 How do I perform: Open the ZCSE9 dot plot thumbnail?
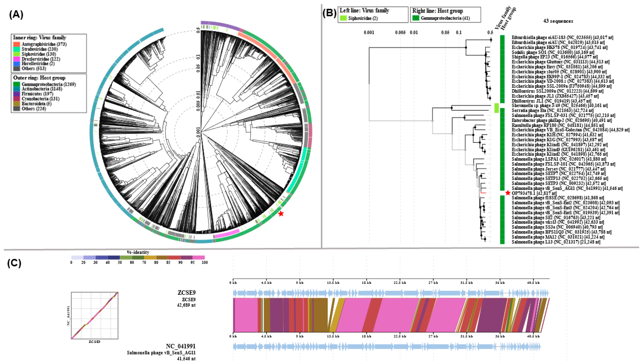95,316
